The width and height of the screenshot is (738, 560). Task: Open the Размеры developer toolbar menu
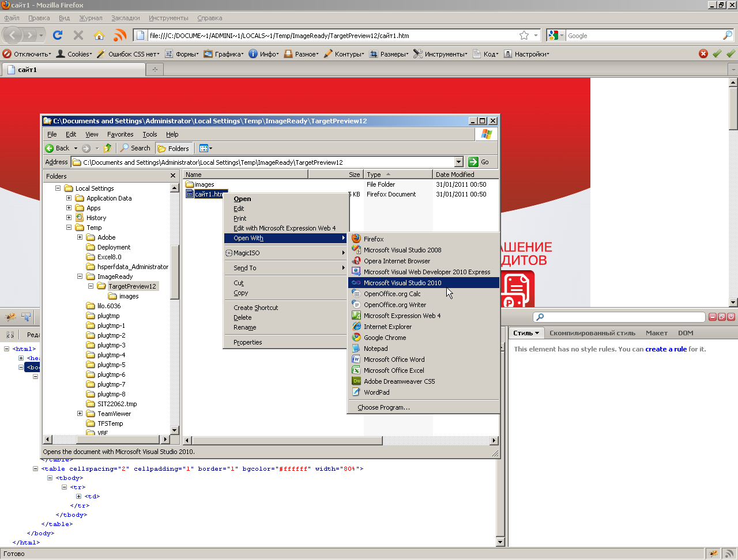point(389,54)
